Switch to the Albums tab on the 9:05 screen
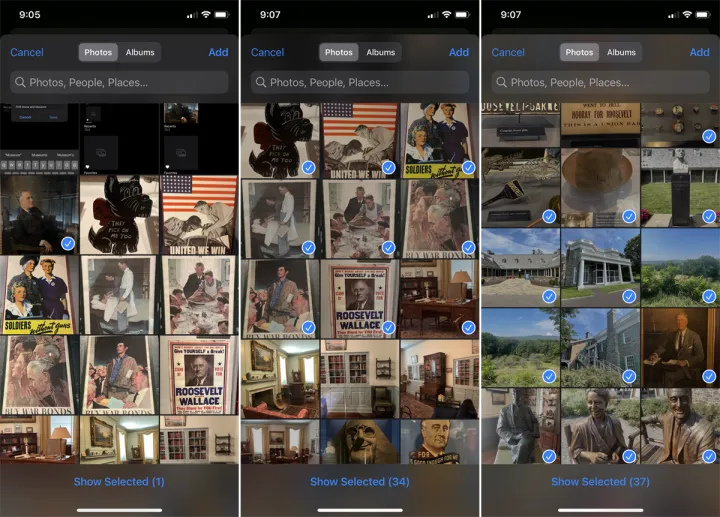 click(140, 52)
